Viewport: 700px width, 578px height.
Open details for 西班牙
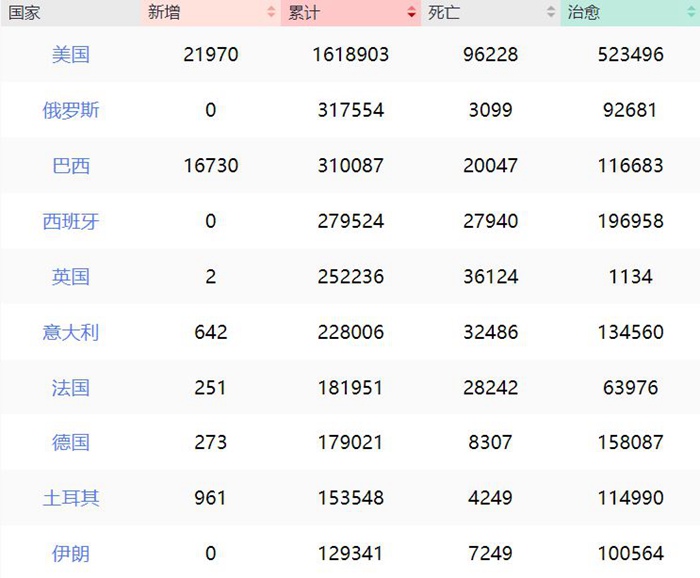tap(71, 221)
